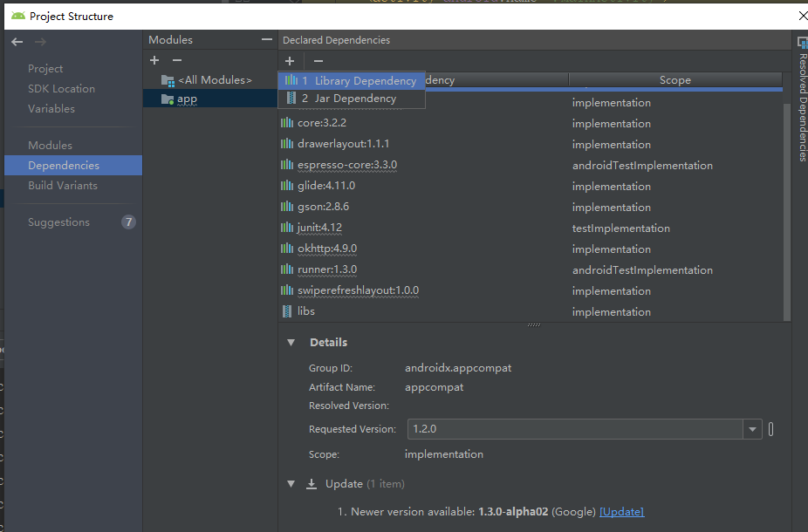Click the androidx.appcompat Group ID value
808x532 pixels.
click(x=458, y=368)
